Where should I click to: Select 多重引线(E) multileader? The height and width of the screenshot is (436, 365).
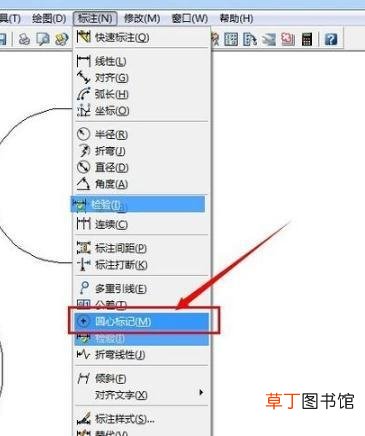pyautogui.click(x=142, y=288)
